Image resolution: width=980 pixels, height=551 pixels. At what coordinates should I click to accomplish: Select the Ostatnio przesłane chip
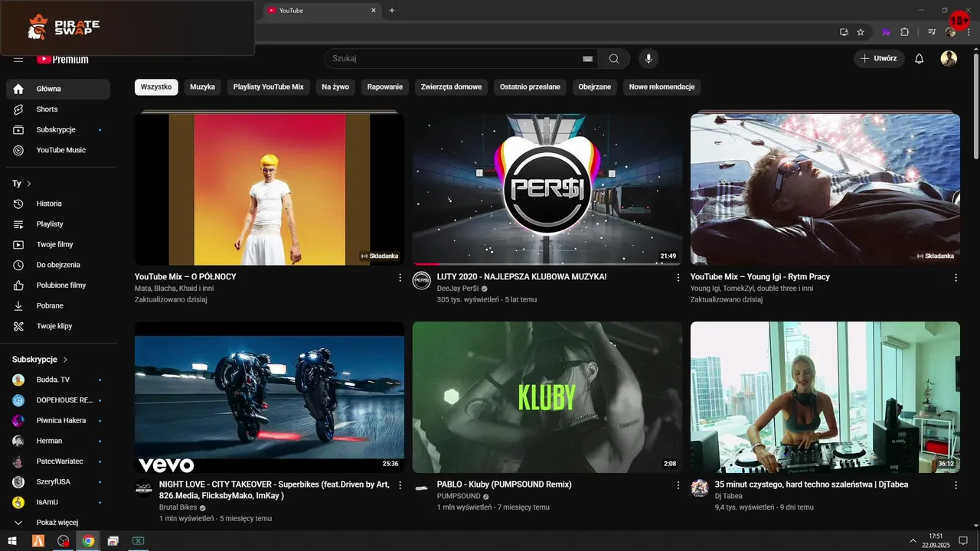[530, 87]
